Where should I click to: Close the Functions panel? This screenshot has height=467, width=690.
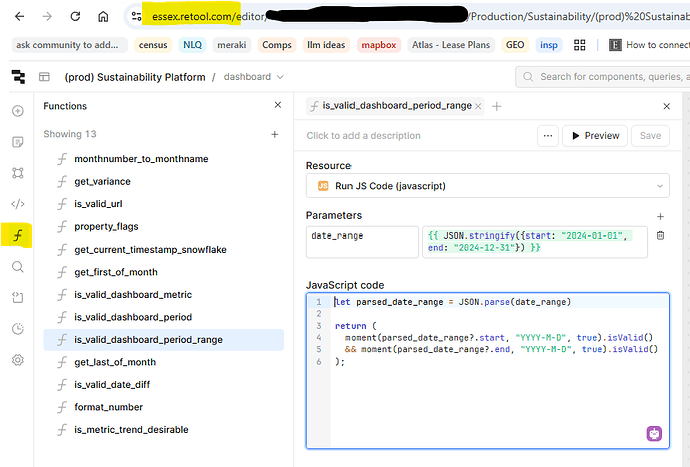click(278, 105)
